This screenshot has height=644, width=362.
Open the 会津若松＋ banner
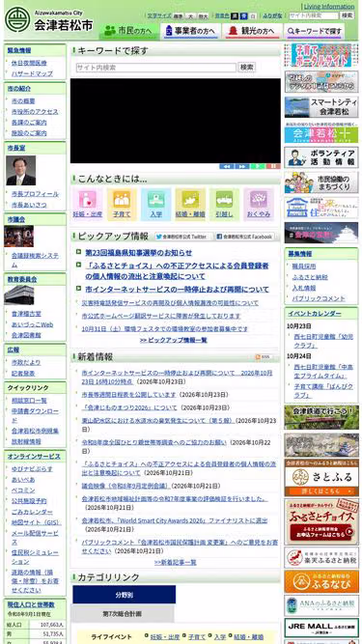(321, 132)
